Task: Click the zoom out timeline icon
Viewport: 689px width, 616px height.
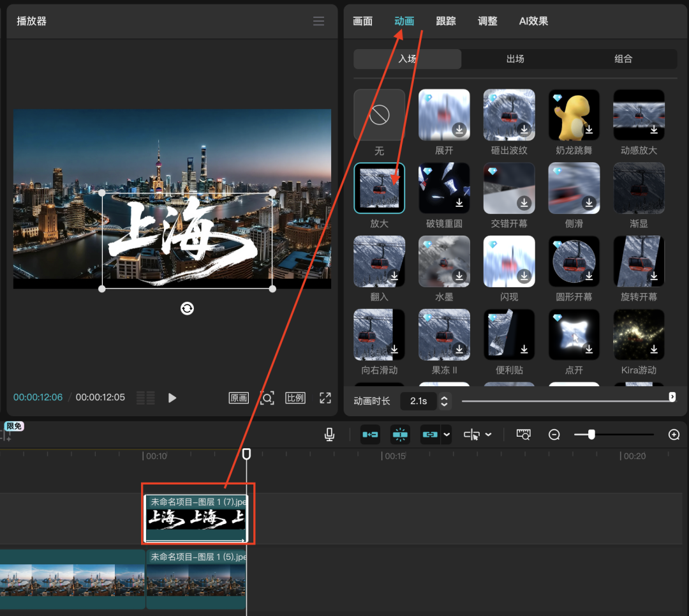Action: (554, 435)
